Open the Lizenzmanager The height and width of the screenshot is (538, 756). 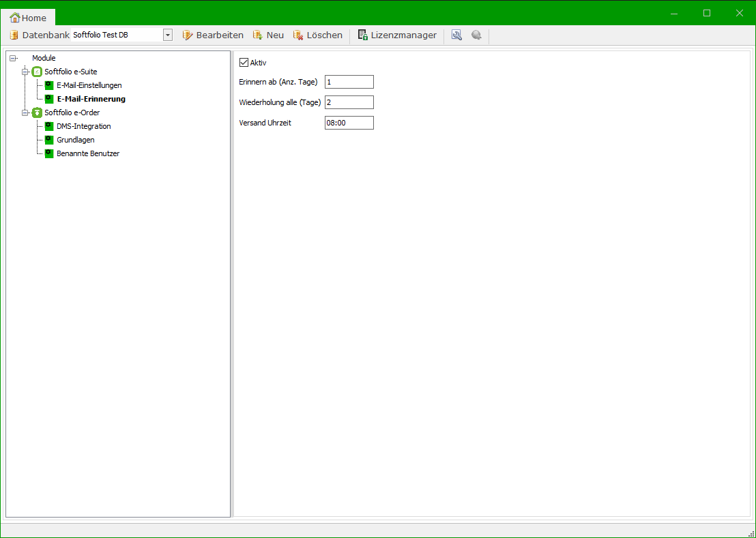[397, 35]
